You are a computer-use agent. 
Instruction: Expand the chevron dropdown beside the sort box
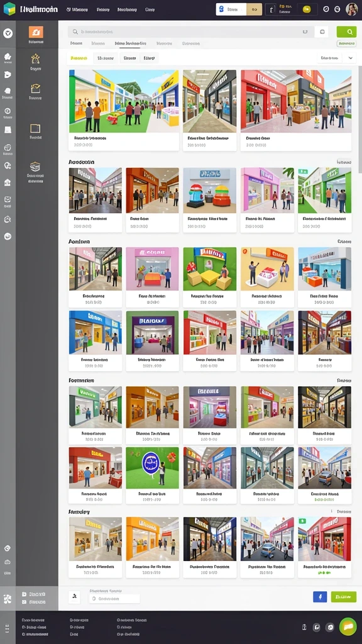tap(351, 58)
